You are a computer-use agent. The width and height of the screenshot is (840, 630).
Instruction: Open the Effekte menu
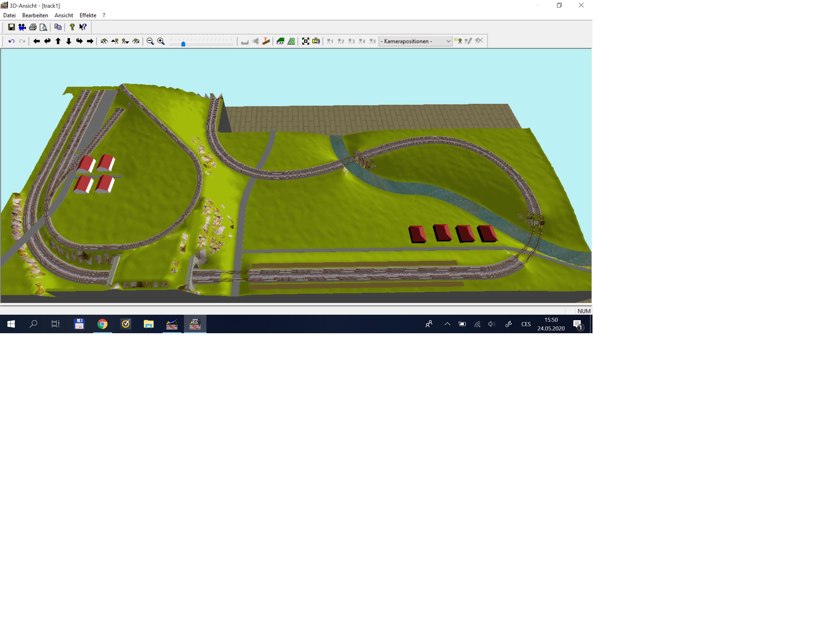coord(88,15)
